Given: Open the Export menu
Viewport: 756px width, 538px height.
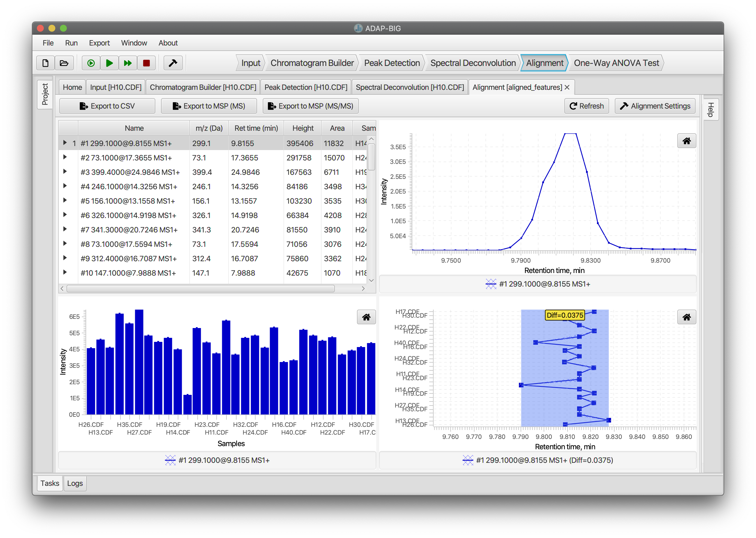Looking at the screenshot, I should click(99, 43).
